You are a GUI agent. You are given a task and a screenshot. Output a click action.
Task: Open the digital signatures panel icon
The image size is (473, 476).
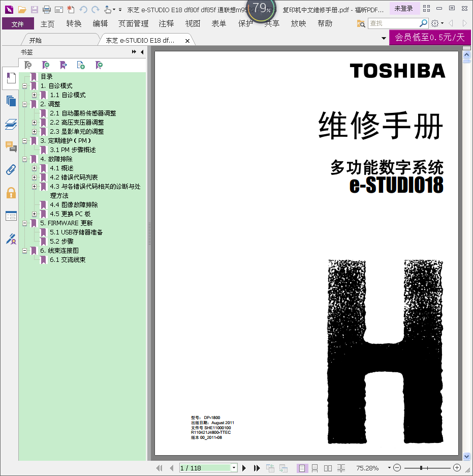coord(11,239)
